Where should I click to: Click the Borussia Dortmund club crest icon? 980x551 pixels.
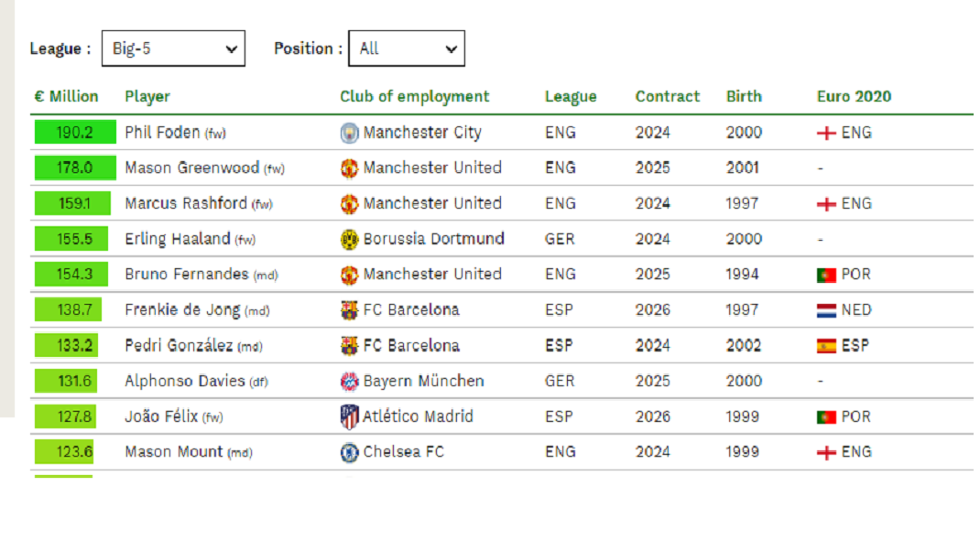(x=349, y=240)
